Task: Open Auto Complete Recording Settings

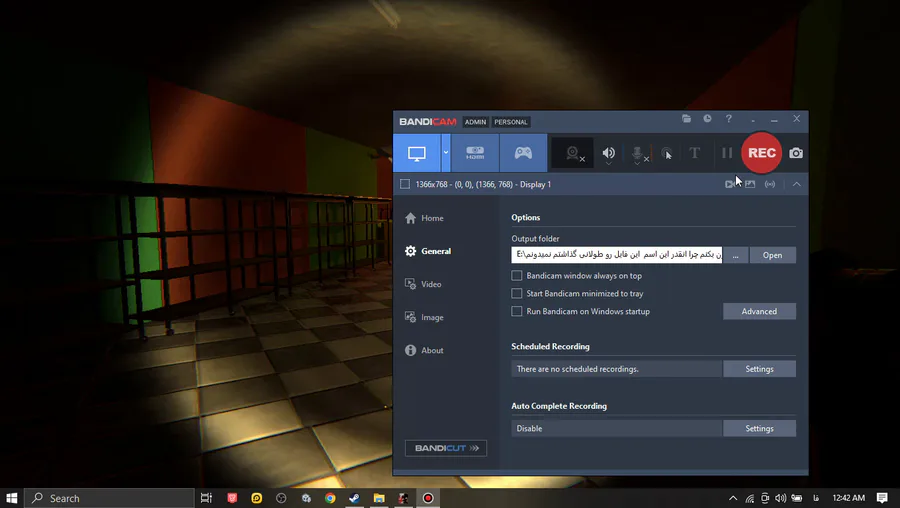Action: pos(759,428)
